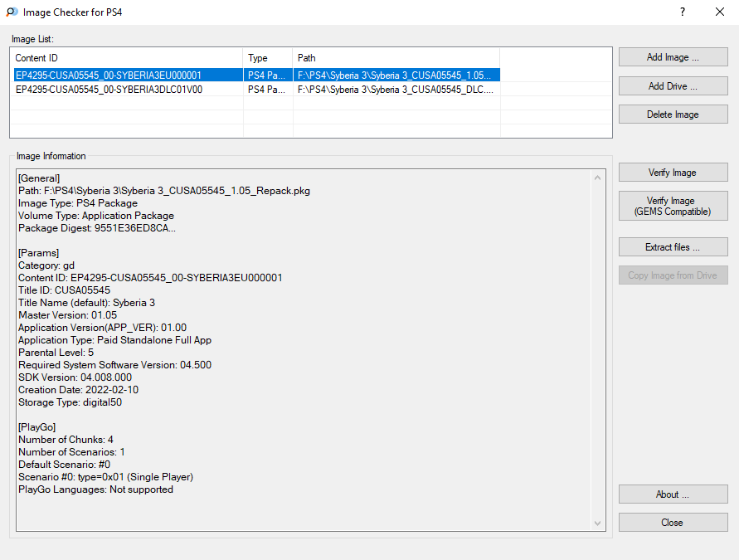Click the [Params] heading line
The image size is (739, 560).
[38, 253]
